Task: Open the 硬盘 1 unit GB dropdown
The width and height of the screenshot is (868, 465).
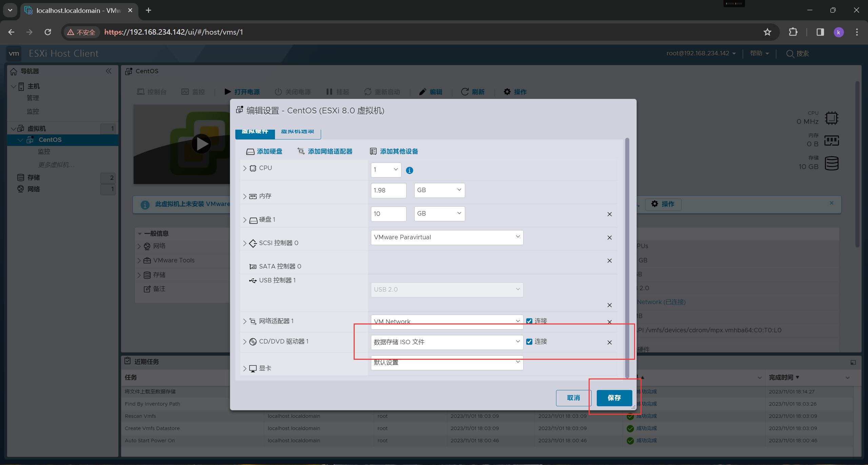Action: [x=439, y=213]
